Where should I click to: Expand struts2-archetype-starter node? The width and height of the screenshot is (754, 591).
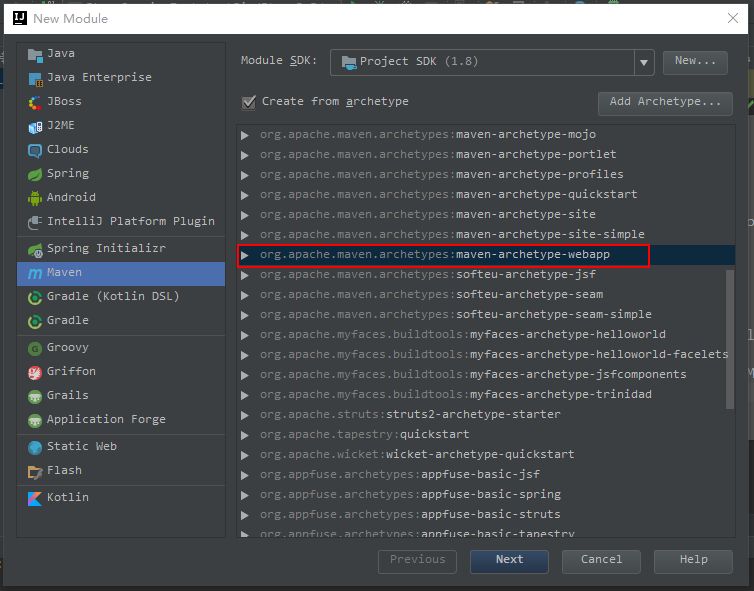pos(245,415)
